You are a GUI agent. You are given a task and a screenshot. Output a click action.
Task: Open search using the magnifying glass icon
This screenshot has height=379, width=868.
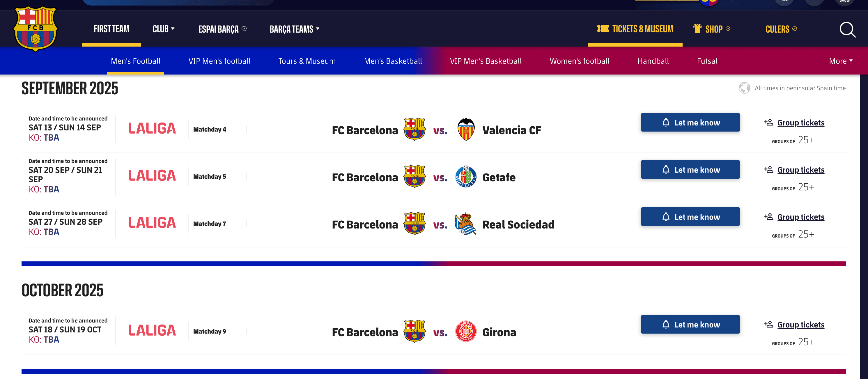coord(847,30)
